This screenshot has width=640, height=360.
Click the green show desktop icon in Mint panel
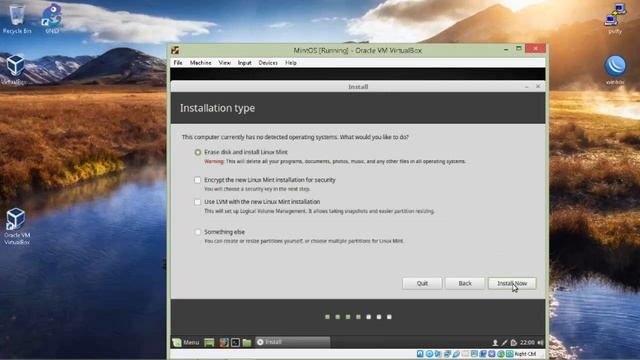click(209, 342)
